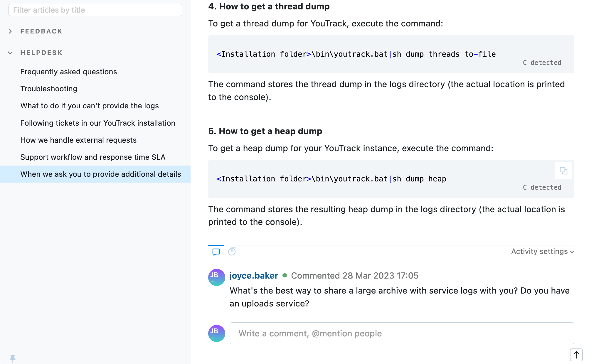Open the comments tab icon
The height and width of the screenshot is (364, 589).
coord(216,252)
